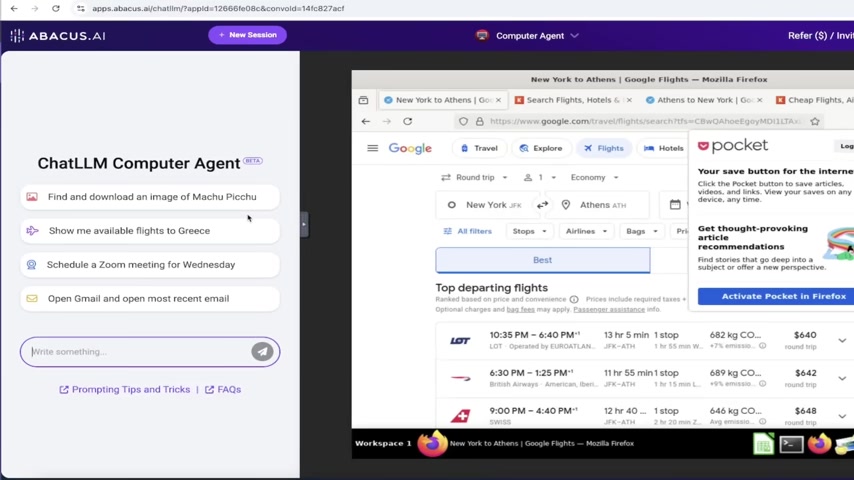Open the Hotels tab

click(663, 148)
